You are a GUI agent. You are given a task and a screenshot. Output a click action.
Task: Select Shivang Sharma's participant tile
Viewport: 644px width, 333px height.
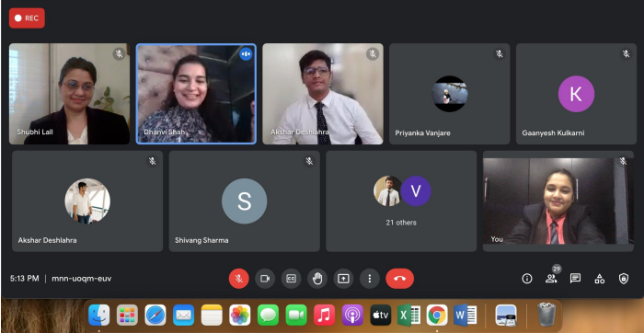pyautogui.click(x=245, y=201)
